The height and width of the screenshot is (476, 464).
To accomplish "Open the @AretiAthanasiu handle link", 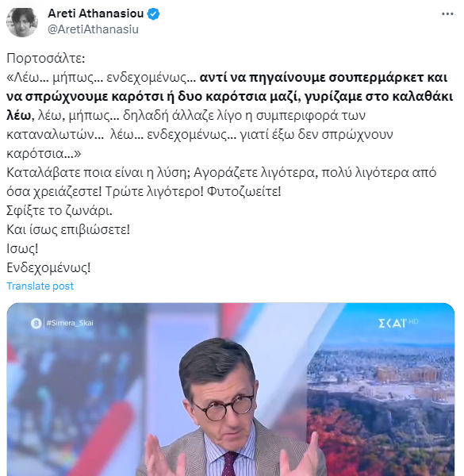I will pos(93,29).
